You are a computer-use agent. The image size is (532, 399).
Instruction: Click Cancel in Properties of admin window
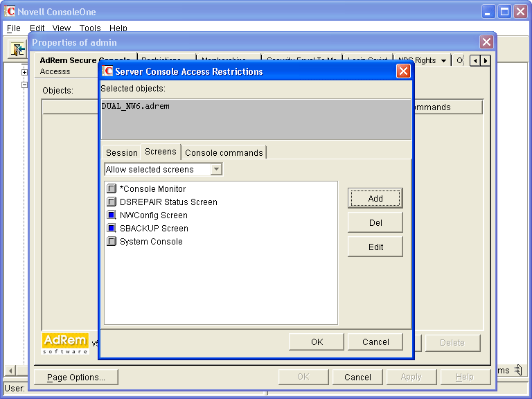[357, 377]
